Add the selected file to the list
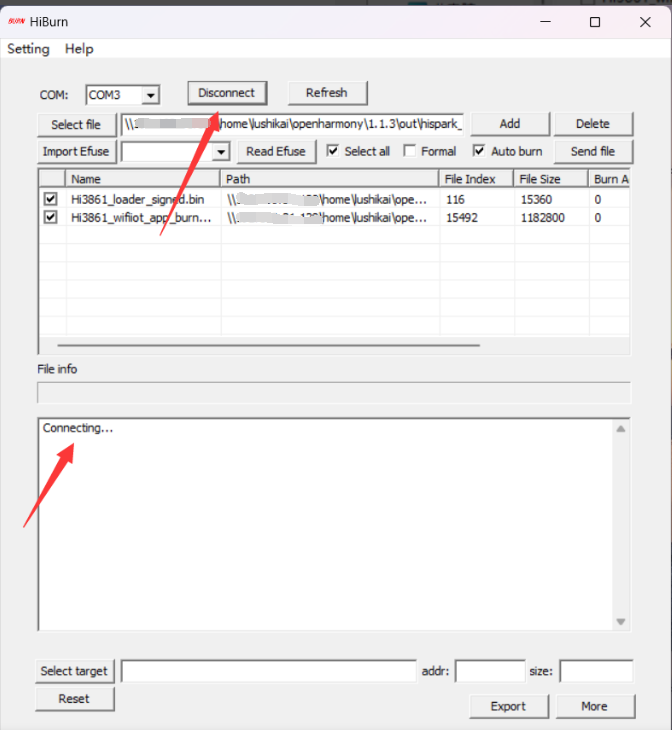The image size is (672, 730). tap(510, 124)
